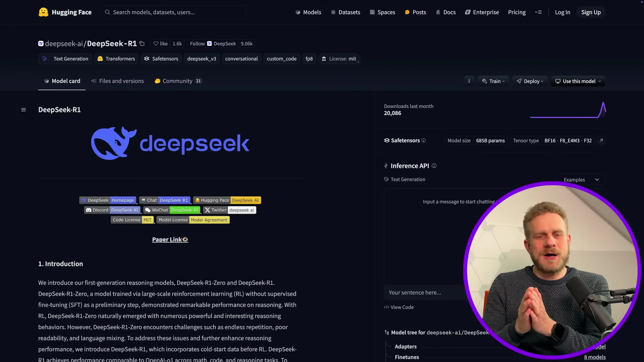Viewport: 644px width, 362px height.
Task: Click the 685B params model size value
Action: [490, 141]
